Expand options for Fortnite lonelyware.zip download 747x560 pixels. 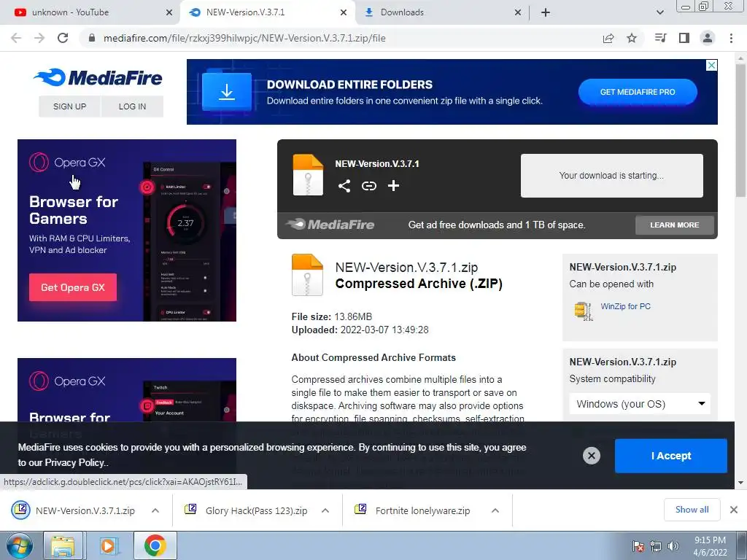point(495,510)
